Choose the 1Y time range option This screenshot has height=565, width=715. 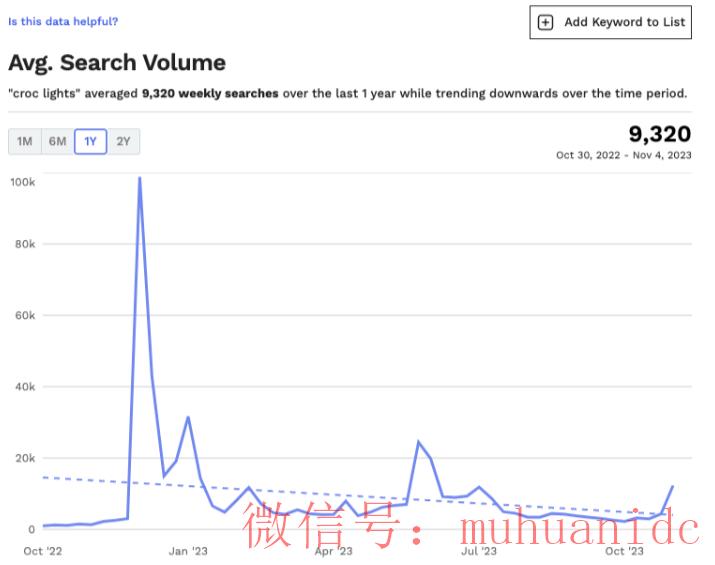[90, 141]
